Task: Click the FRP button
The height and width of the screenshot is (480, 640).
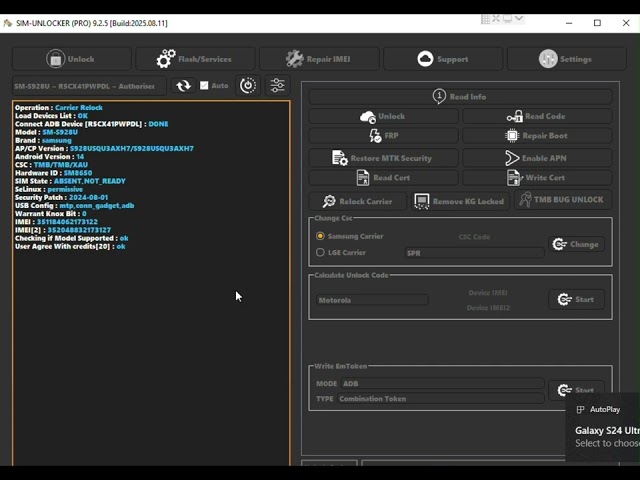Action: [x=383, y=136]
